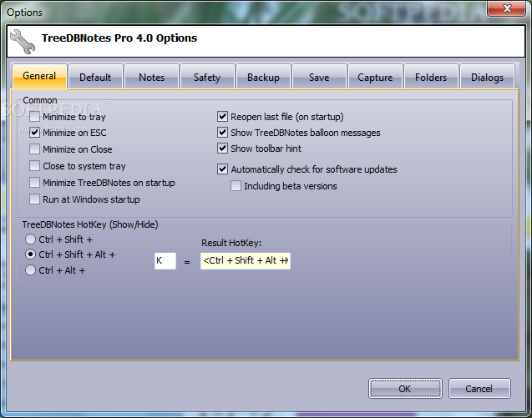
Task: Open the Default tab
Action: 95,78
